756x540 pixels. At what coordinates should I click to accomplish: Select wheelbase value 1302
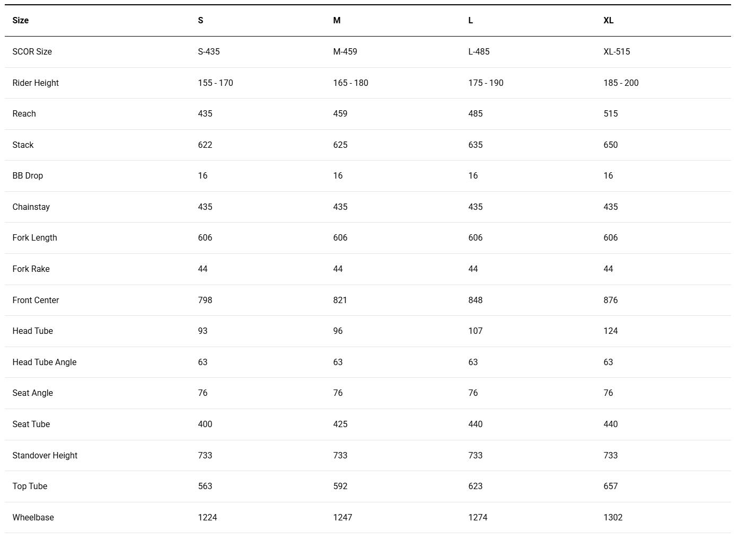tap(613, 518)
